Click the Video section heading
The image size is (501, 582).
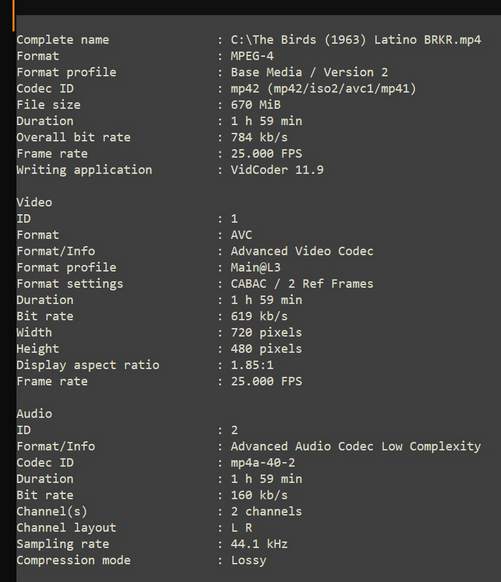pos(34,202)
